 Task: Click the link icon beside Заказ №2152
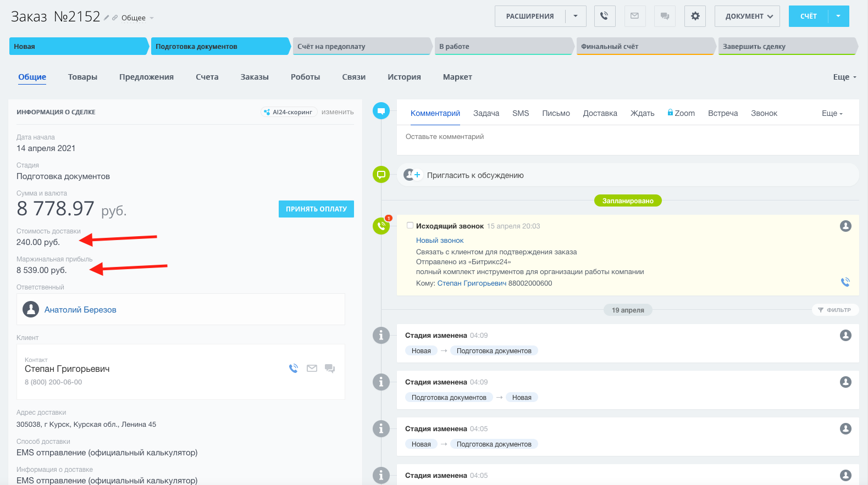point(115,18)
